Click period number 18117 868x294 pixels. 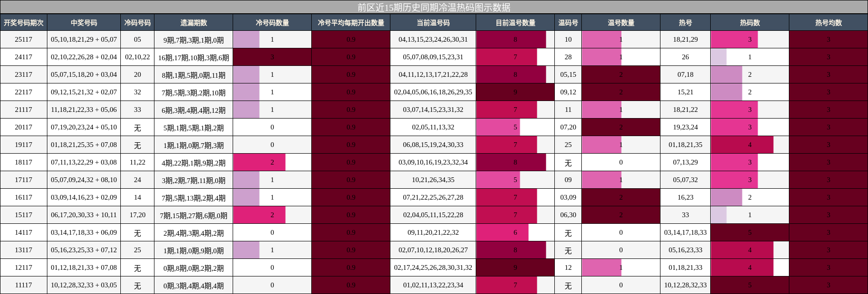[24, 162]
